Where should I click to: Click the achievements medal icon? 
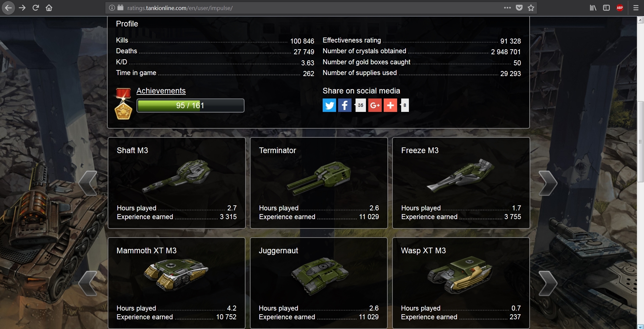pyautogui.click(x=123, y=104)
